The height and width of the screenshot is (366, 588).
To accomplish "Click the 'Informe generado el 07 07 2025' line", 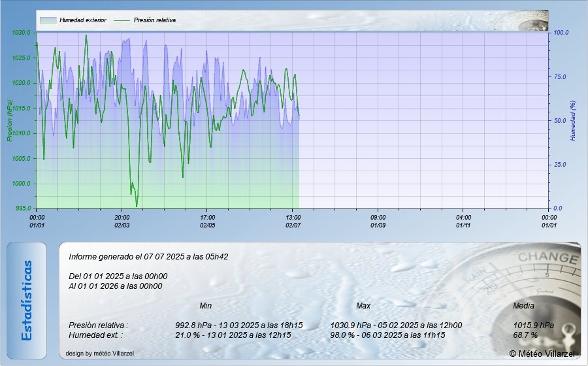I will pos(148,257).
